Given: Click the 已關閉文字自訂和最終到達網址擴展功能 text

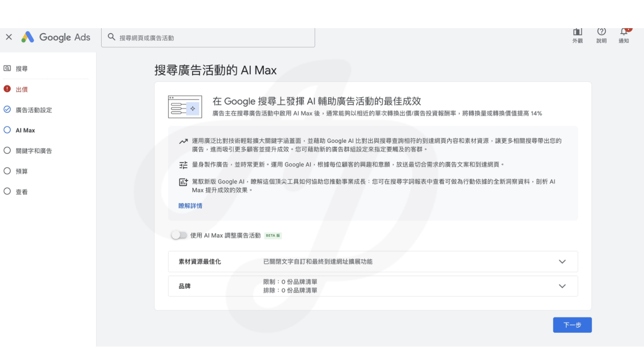Looking at the screenshot, I should (x=318, y=261).
